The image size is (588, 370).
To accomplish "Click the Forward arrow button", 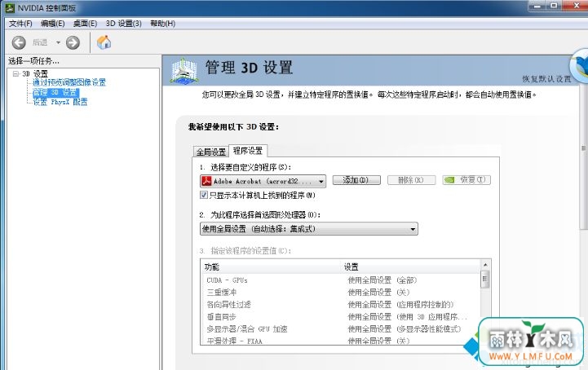I will [73, 42].
